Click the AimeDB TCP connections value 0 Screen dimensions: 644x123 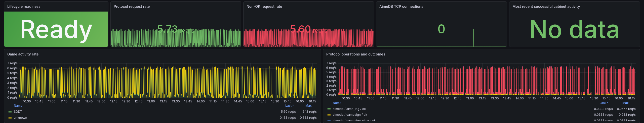click(441, 29)
